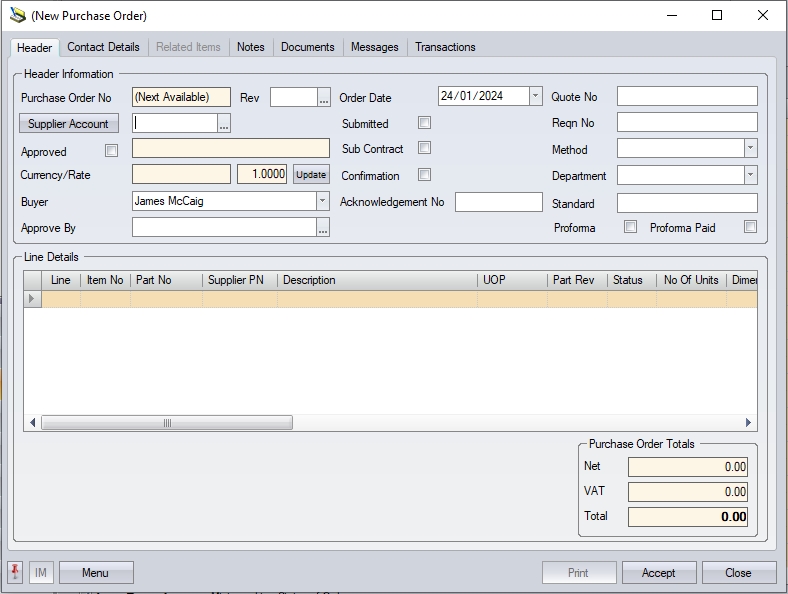Open Supplier Account lookup ellipsis button
The image size is (788, 594).
[x=224, y=124]
